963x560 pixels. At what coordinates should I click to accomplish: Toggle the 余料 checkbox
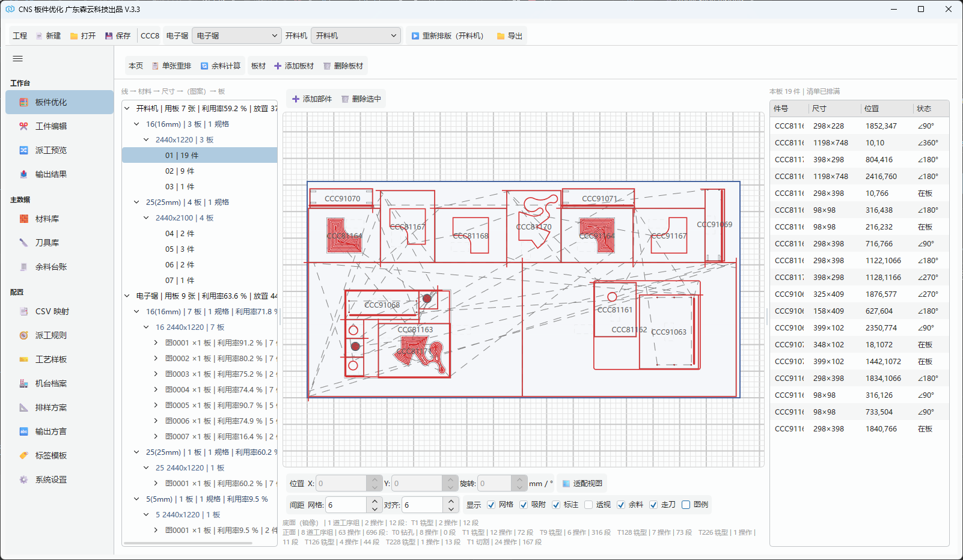click(x=621, y=505)
